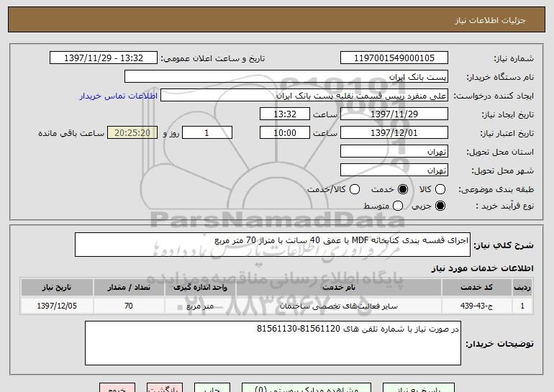Click the جزئیات اطلاعات نیاز page header
Image resolution: width=554 pixels, height=392 pixels.
pyautogui.click(x=490, y=20)
